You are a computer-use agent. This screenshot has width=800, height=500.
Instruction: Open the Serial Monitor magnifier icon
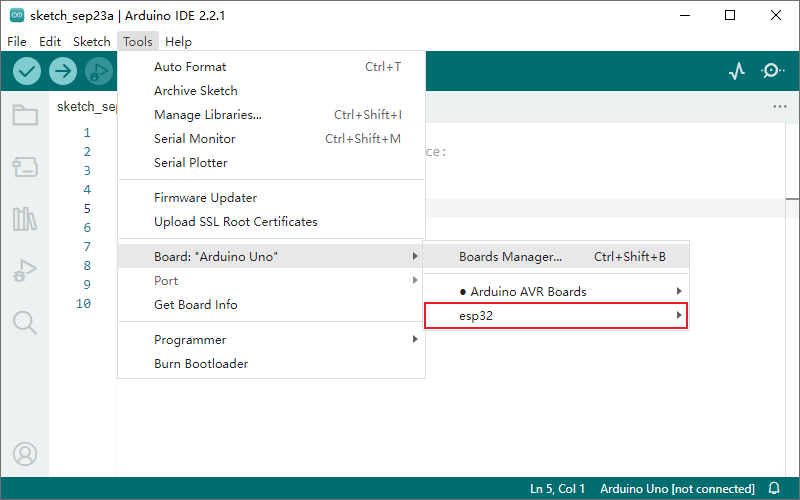tap(773, 71)
